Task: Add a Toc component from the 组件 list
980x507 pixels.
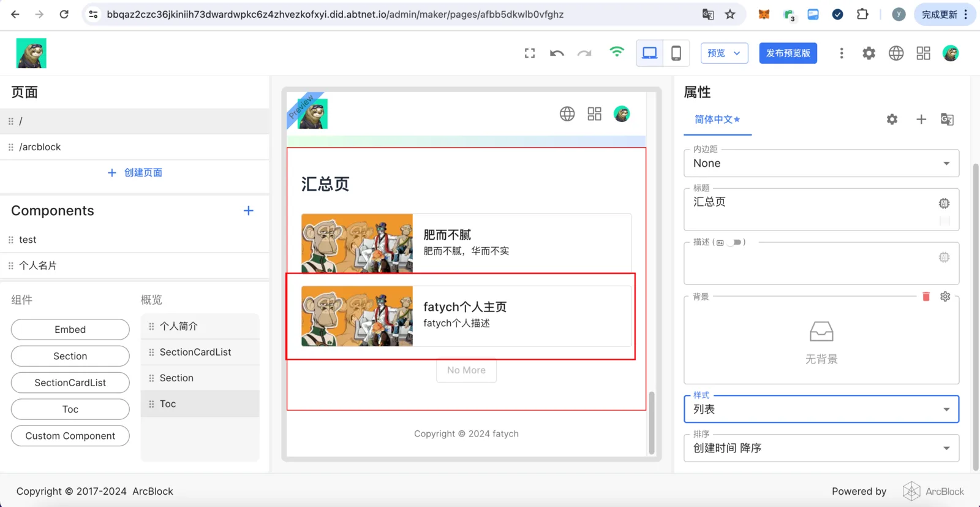Action: (x=70, y=410)
